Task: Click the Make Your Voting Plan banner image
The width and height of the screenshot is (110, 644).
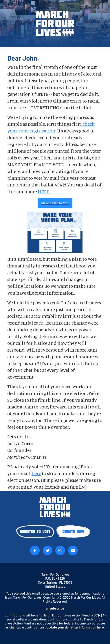Action: pyautogui.click(x=55, y=232)
